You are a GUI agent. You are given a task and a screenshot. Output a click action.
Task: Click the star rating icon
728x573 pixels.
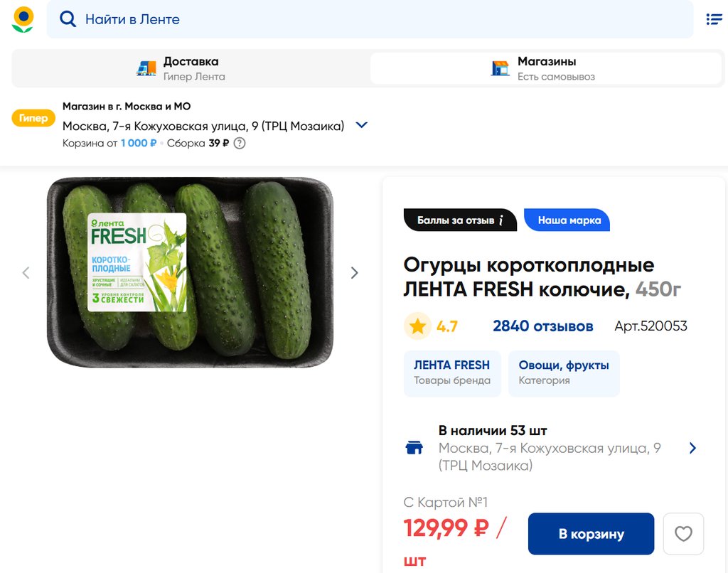pos(417,326)
